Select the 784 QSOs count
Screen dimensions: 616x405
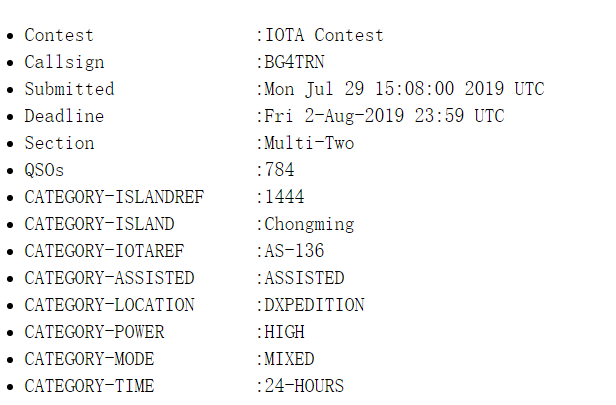click(x=279, y=170)
